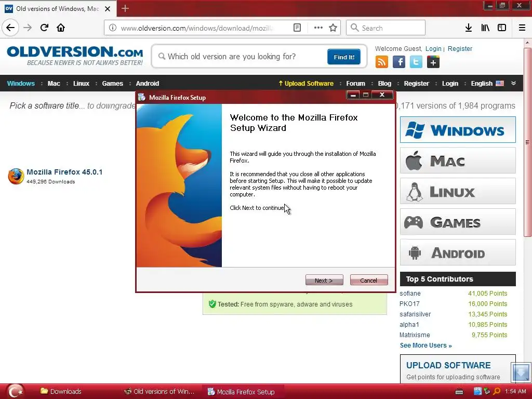Select English language option
The width and height of the screenshot is (532, 399).
pos(487,84)
